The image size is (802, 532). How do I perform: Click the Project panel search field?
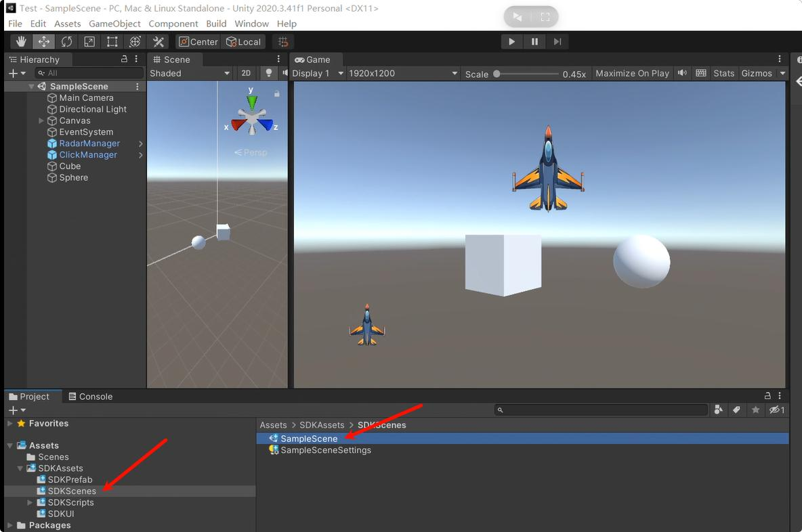click(x=601, y=410)
